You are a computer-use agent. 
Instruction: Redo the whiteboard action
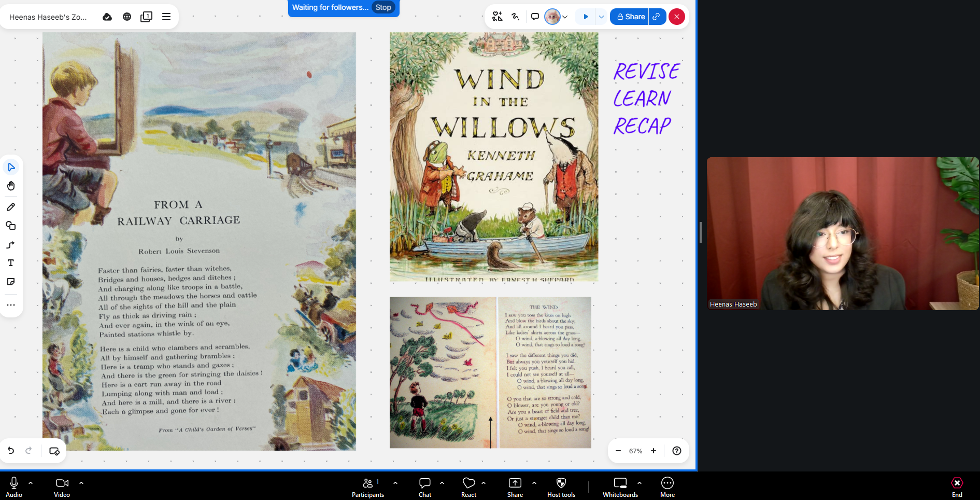pyautogui.click(x=29, y=451)
